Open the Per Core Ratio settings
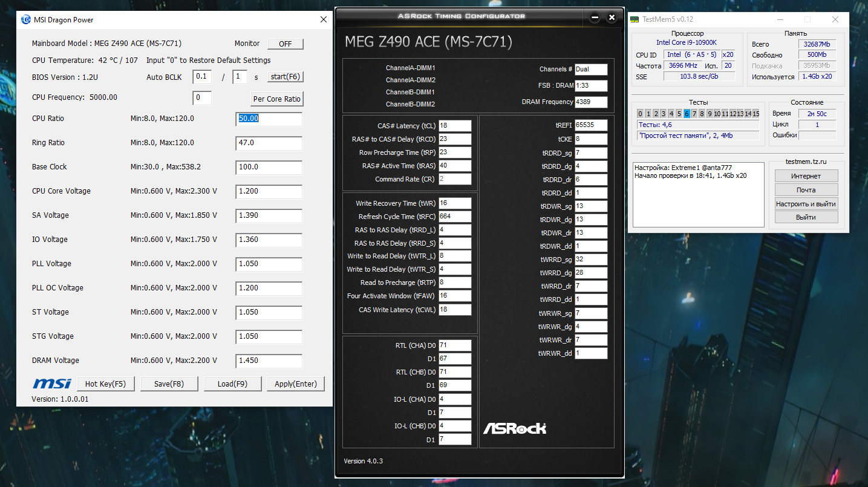The height and width of the screenshot is (487, 868). [x=277, y=99]
